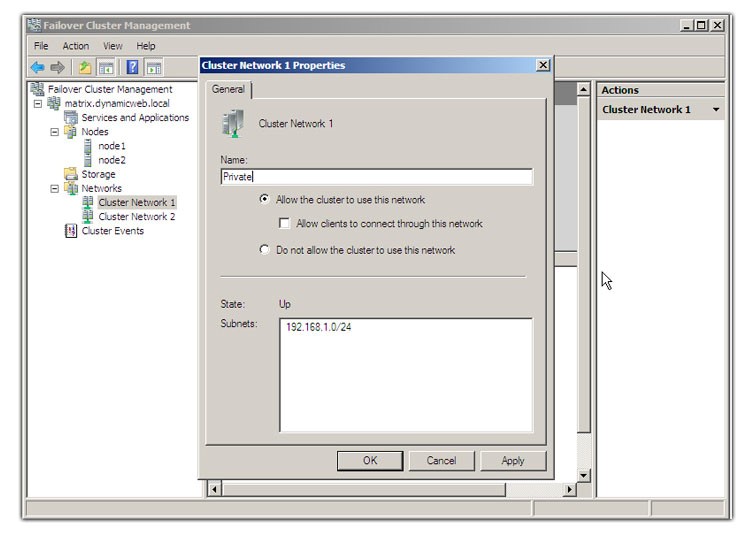Click the Cluster Network 1 tree icon
This screenshot has height=535, width=747.
pyautogui.click(x=88, y=202)
